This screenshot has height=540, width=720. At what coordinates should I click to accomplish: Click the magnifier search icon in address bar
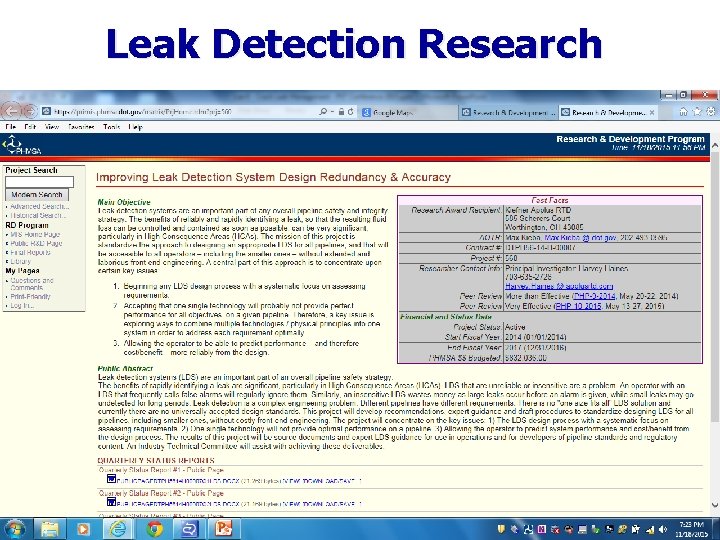tap(323, 112)
